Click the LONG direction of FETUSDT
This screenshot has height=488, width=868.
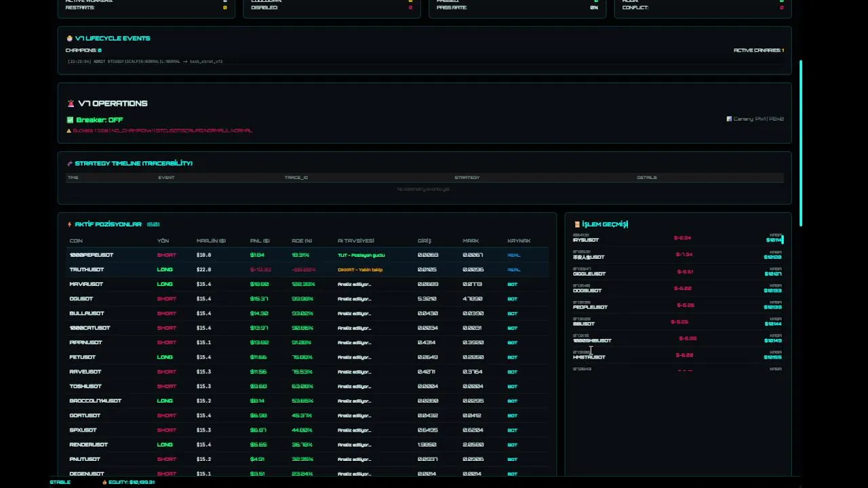(165, 357)
